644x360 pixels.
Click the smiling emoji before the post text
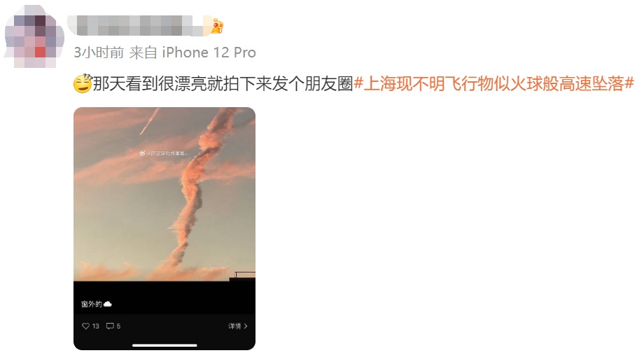click(x=83, y=83)
